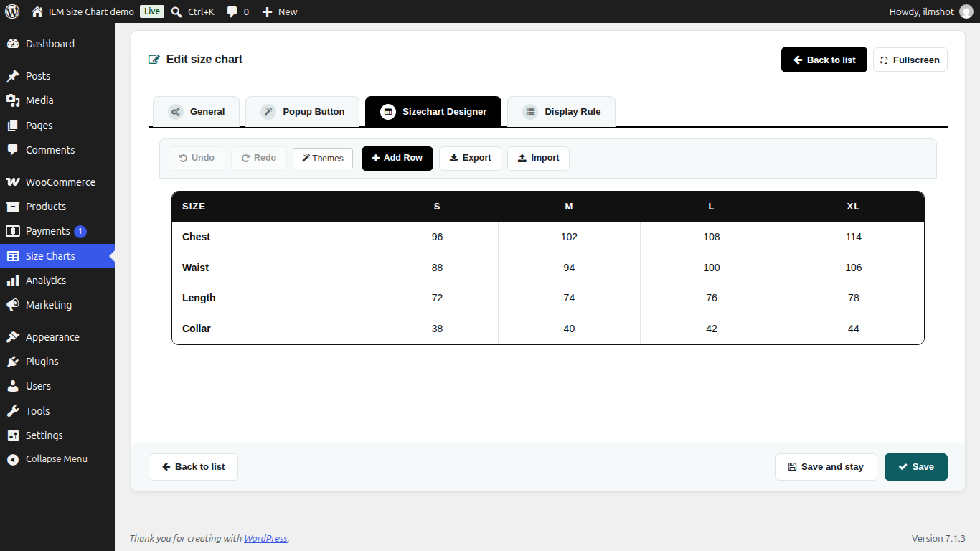Click the Collar row label

click(197, 329)
